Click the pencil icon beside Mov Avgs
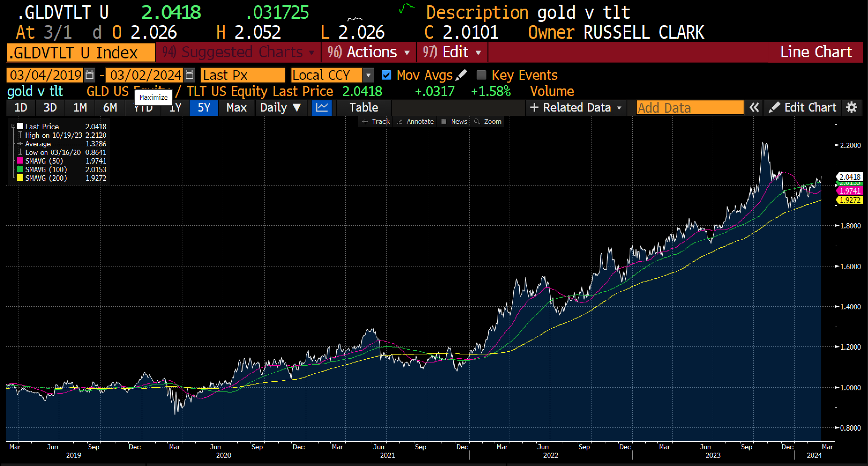This screenshot has width=868, height=466. point(461,75)
